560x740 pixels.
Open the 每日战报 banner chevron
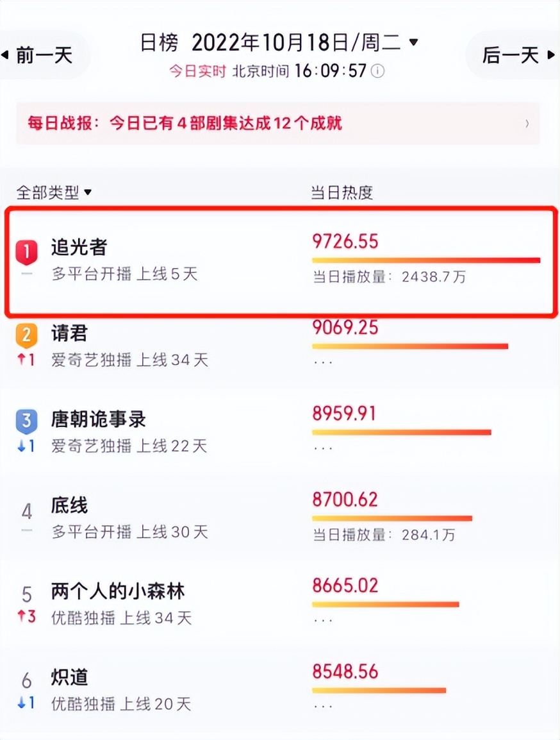(x=527, y=124)
